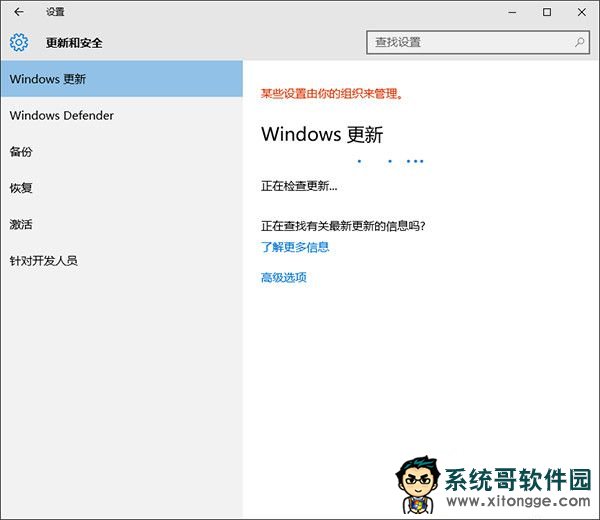Viewport: 600px width, 520px height.
Task: Click the 正在检查更新 status text
Action: pos(299,186)
